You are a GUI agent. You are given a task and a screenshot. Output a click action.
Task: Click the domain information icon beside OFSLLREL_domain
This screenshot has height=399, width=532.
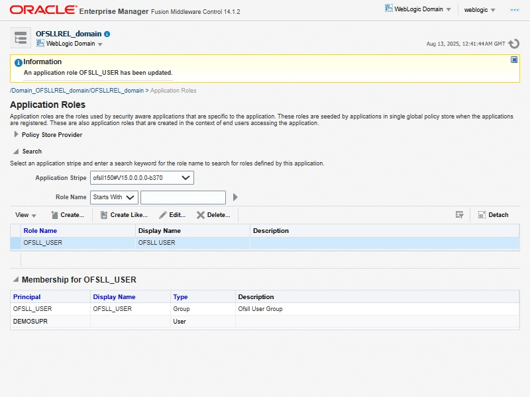[107, 34]
